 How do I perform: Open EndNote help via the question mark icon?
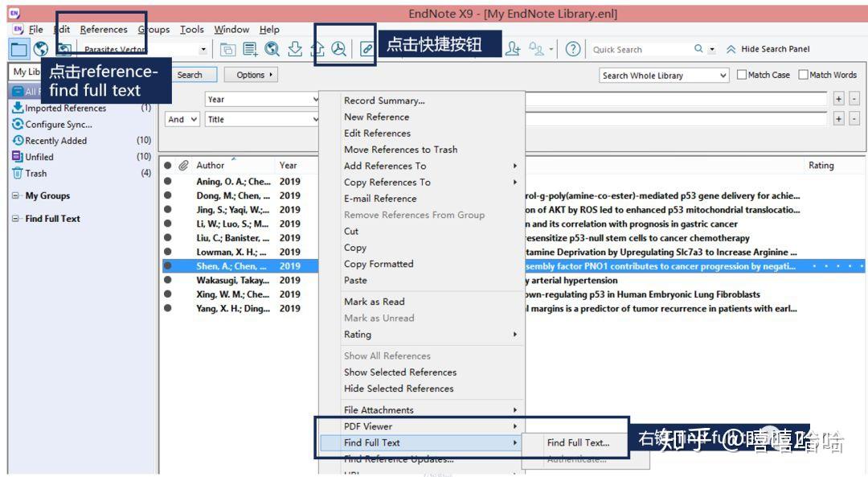pyautogui.click(x=572, y=49)
